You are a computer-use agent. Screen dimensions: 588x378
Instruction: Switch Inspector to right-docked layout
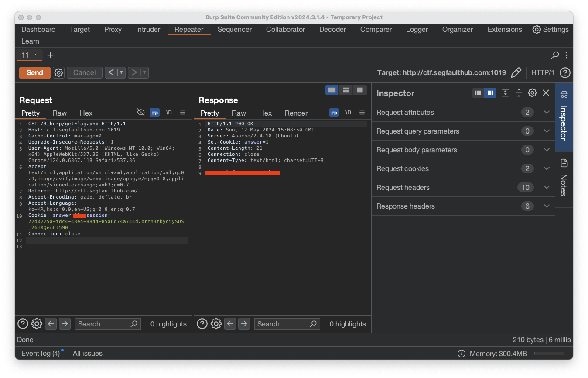(490, 93)
